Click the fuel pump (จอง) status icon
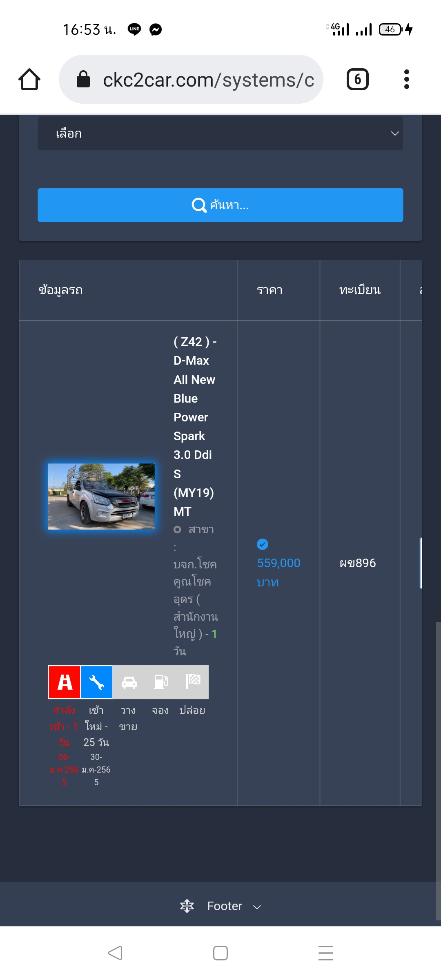The image size is (441, 980). (160, 682)
